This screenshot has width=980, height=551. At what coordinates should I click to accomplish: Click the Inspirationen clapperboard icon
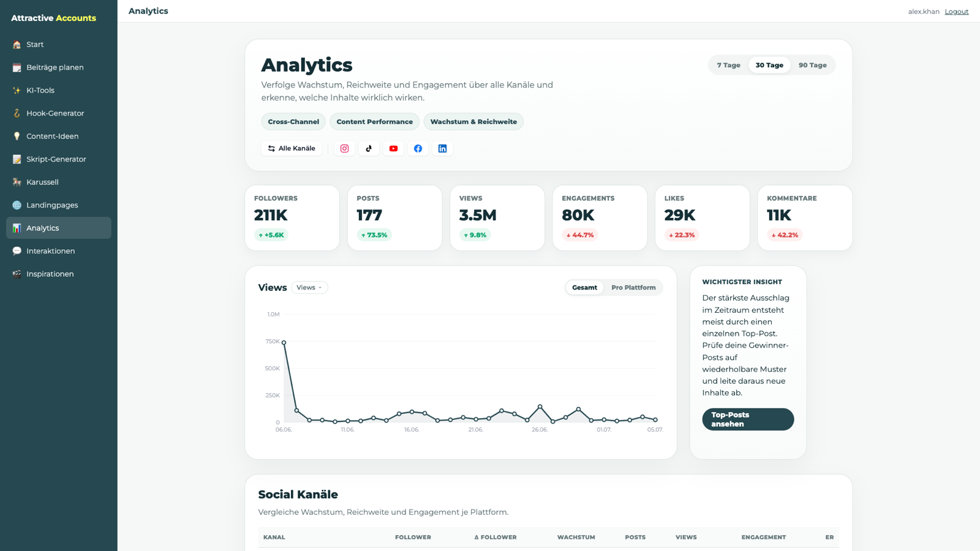[x=17, y=274]
